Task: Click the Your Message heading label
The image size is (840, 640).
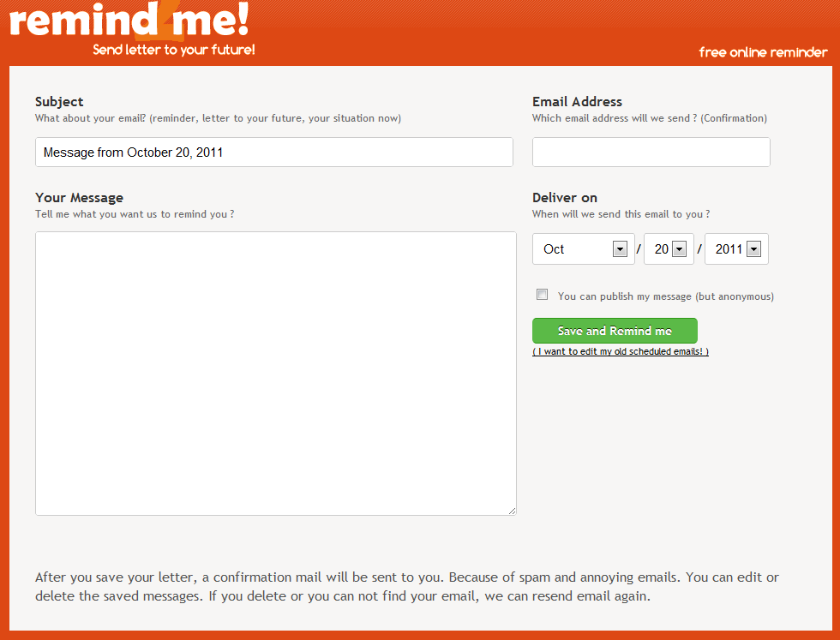Action: (x=79, y=198)
